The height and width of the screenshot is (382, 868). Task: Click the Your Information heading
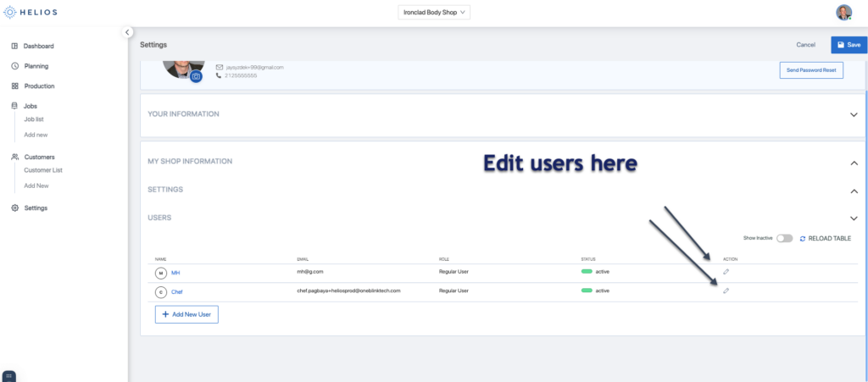click(183, 113)
